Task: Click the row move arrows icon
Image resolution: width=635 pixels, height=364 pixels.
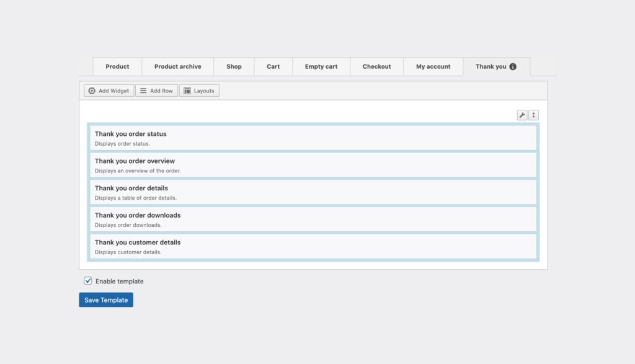Action: 533,115
